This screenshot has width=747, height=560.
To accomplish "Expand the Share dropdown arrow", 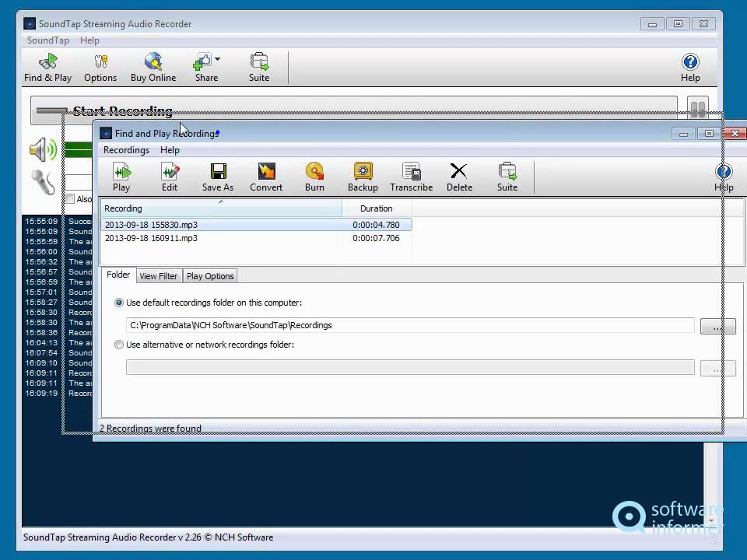I will pyautogui.click(x=217, y=59).
